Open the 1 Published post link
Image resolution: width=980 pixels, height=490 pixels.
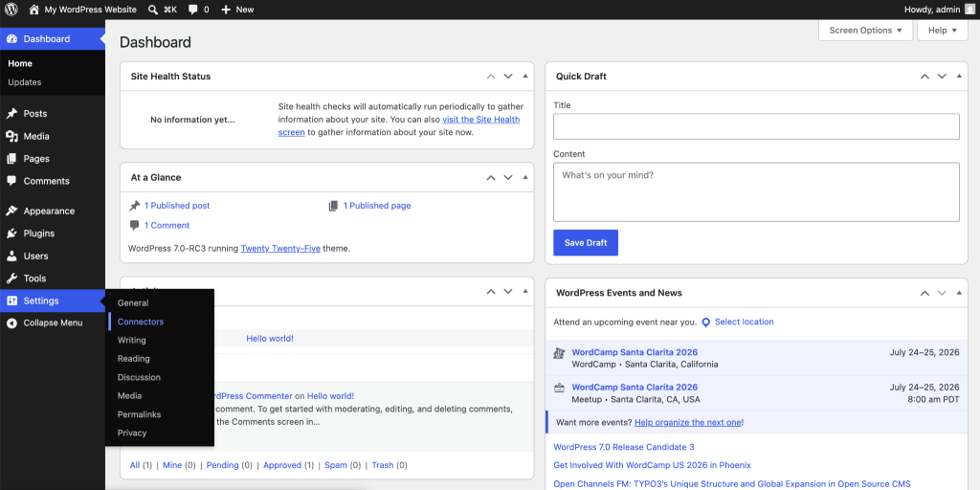(x=177, y=206)
